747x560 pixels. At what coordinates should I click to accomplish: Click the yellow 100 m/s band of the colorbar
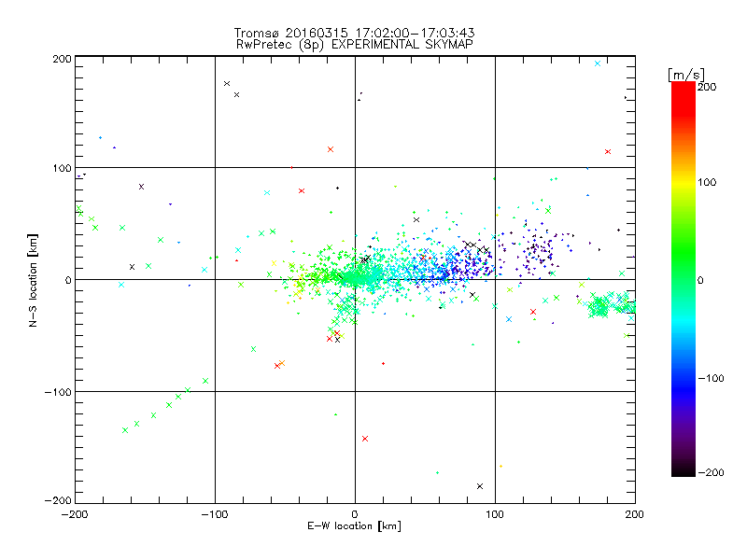tap(684, 182)
